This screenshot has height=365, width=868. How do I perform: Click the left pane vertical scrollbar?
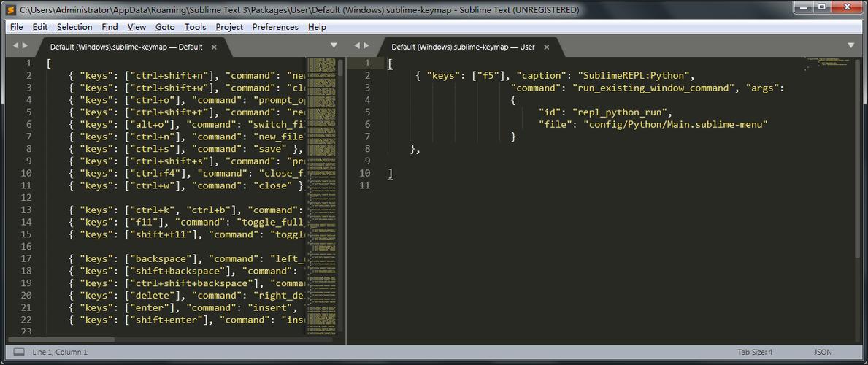[x=340, y=68]
